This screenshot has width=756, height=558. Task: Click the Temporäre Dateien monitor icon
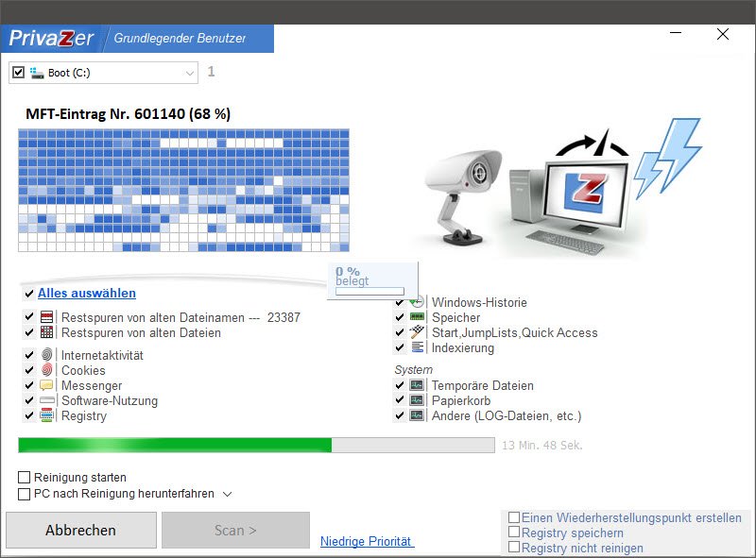[x=417, y=384]
